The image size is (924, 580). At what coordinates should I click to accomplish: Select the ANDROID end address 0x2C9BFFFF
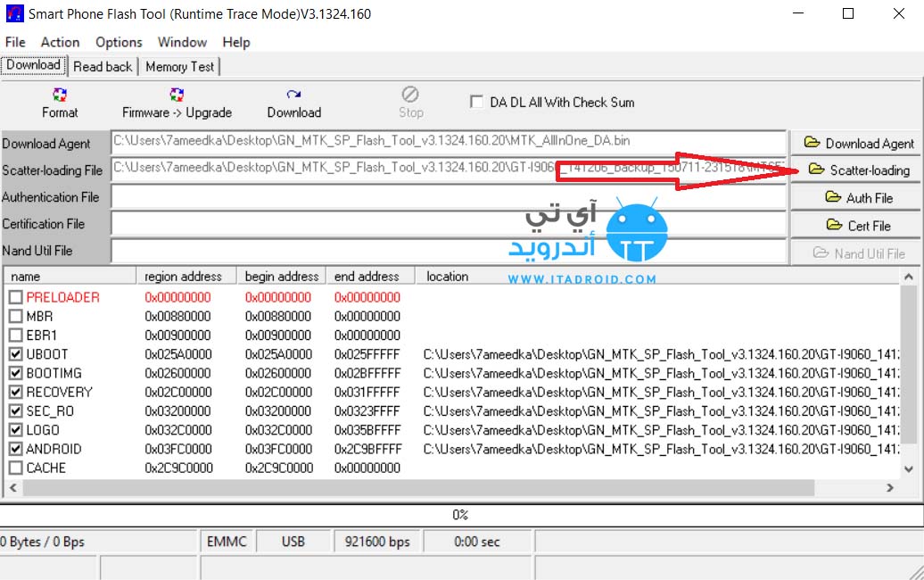point(367,449)
